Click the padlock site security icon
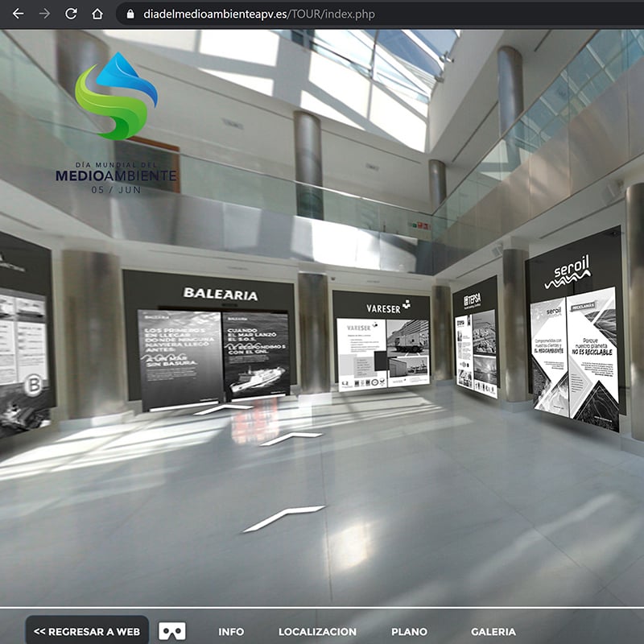This screenshot has height=644, width=644. pos(130,14)
